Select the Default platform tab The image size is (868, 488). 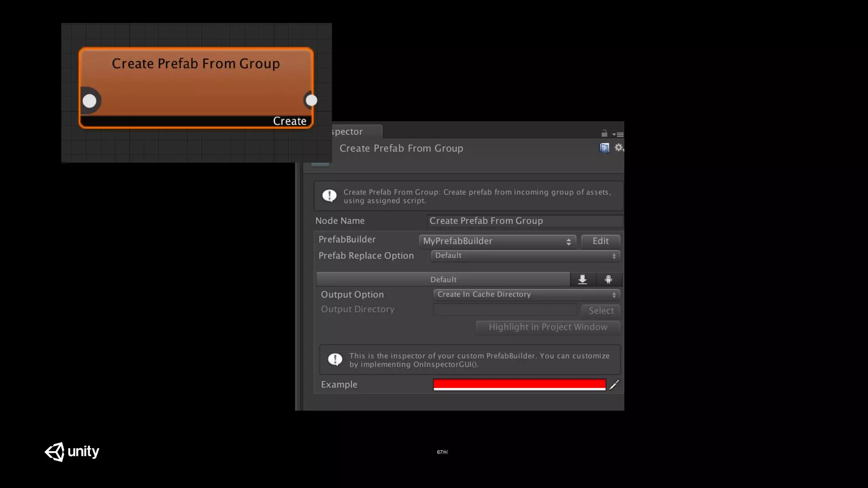(443, 280)
